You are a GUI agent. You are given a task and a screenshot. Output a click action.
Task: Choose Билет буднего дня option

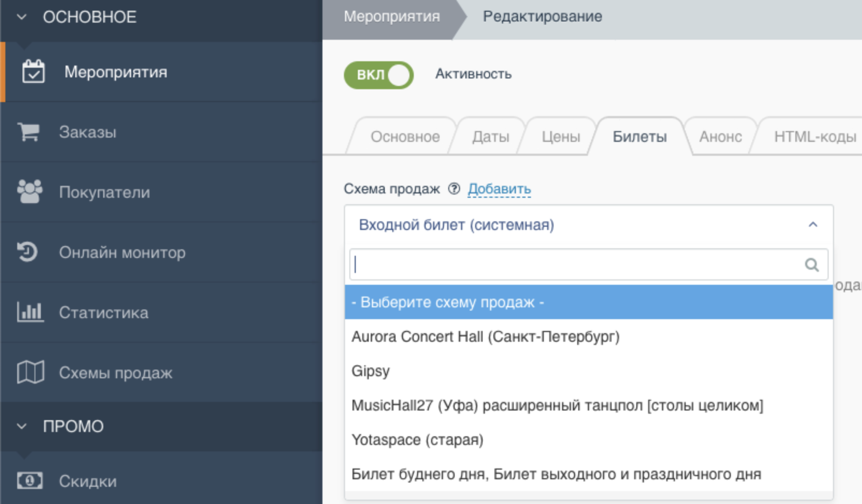click(x=588, y=474)
